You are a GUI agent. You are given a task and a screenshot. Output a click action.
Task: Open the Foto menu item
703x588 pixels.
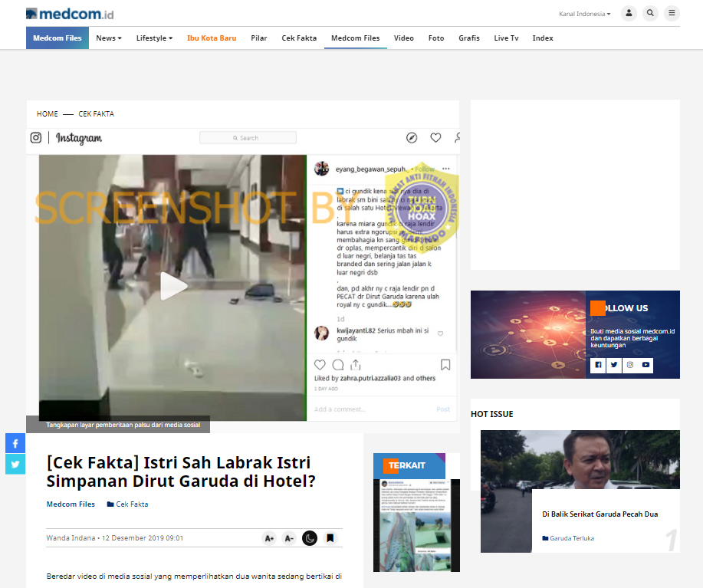[x=436, y=38]
